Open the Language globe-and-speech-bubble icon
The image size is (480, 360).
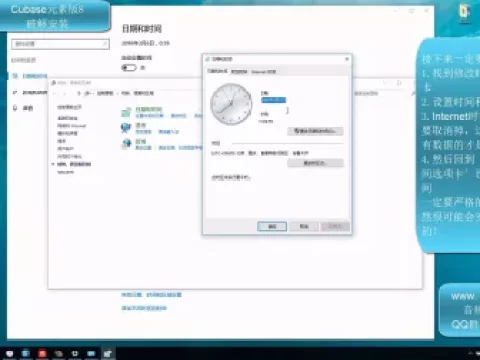pos(126,128)
